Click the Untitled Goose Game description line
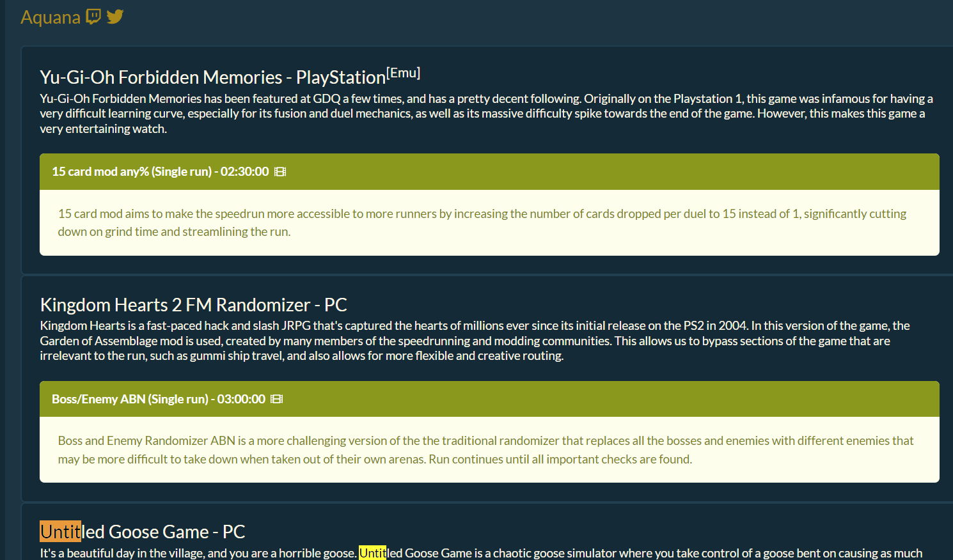Image resolution: width=953 pixels, height=560 pixels. tap(481, 553)
